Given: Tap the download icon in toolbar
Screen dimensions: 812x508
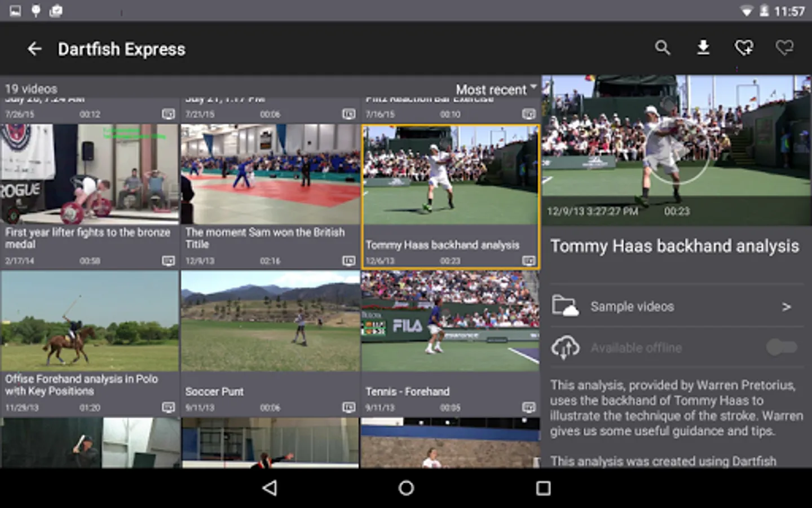Looking at the screenshot, I should (x=703, y=48).
